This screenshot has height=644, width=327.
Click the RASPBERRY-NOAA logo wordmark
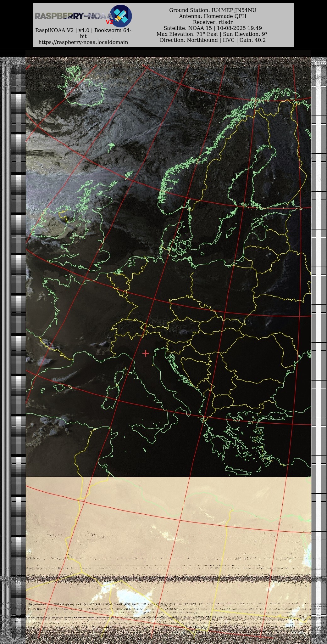click(74, 16)
